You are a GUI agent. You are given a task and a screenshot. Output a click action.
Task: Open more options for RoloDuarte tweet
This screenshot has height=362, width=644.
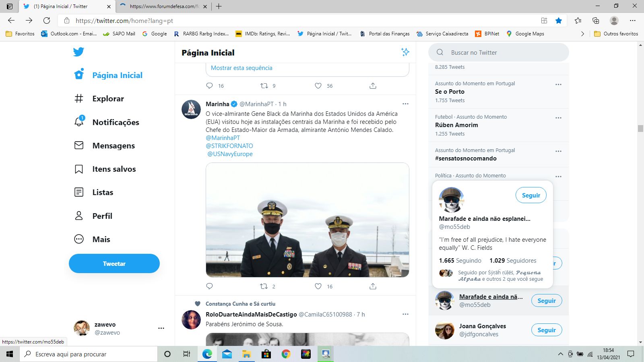tap(405, 314)
